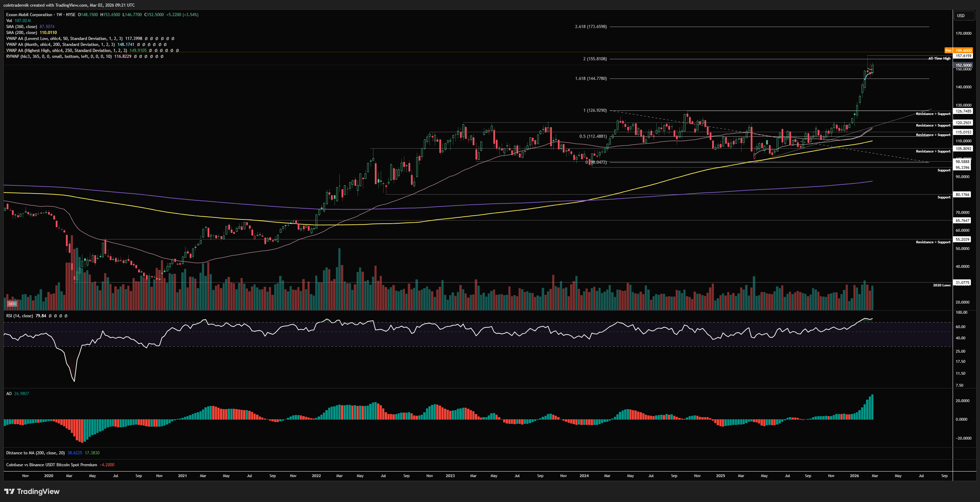Click the orange Pre market price tag
The height and width of the screenshot is (502, 980).
click(x=959, y=50)
